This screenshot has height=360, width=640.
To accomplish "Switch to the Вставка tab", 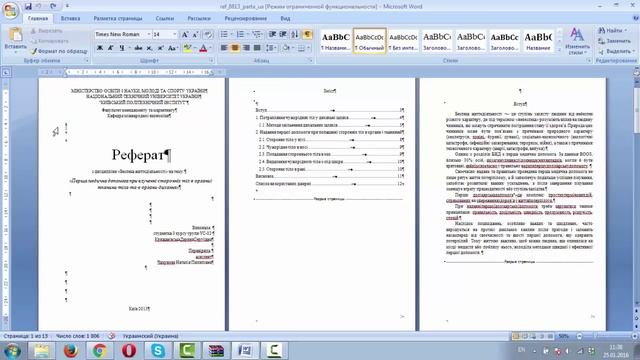I will (70, 18).
